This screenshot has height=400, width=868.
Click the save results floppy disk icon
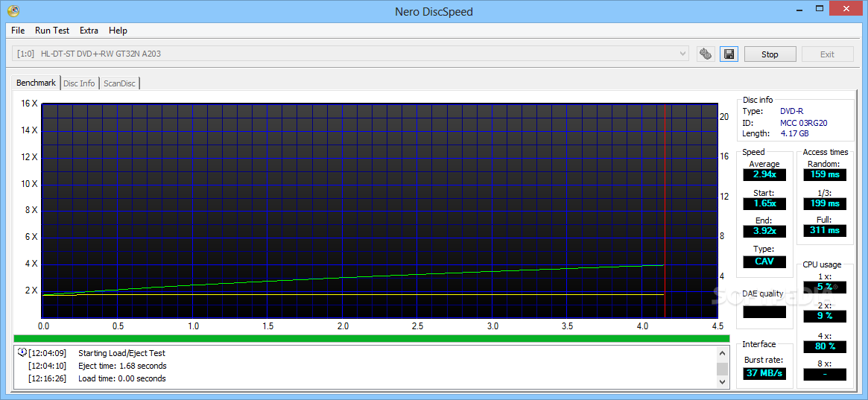click(x=729, y=54)
